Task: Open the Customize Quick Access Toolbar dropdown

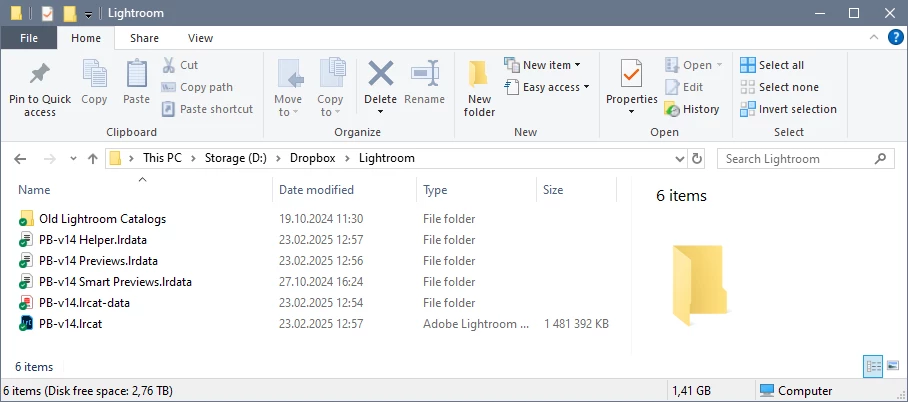Action: [x=88, y=14]
